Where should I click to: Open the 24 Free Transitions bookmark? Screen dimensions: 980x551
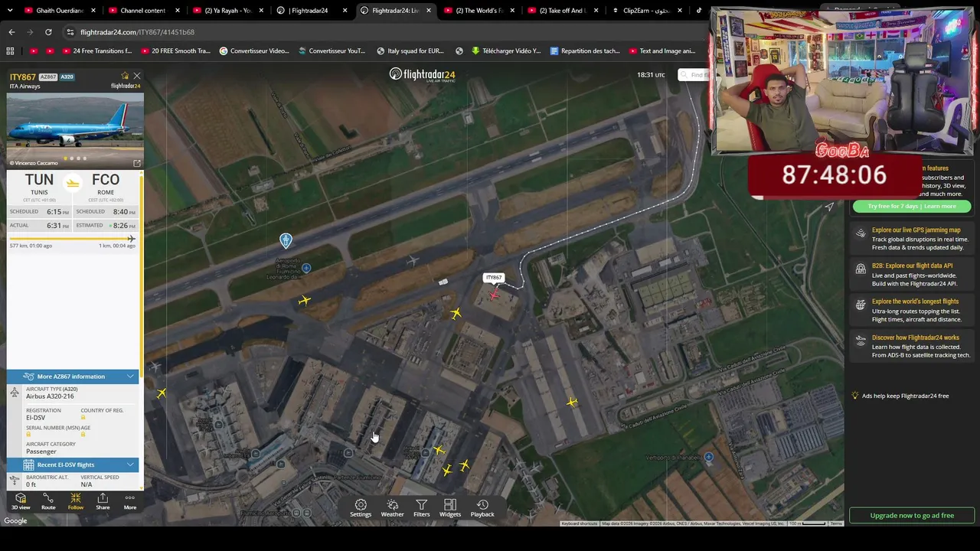point(96,51)
